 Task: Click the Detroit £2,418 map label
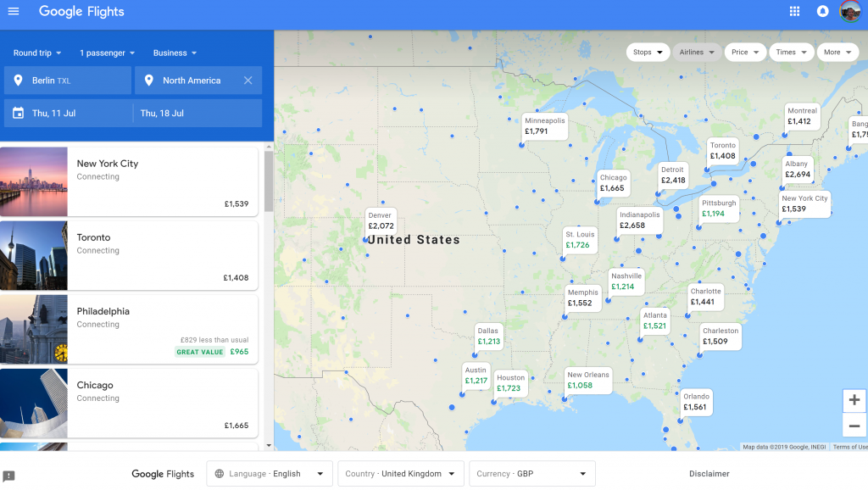672,175
